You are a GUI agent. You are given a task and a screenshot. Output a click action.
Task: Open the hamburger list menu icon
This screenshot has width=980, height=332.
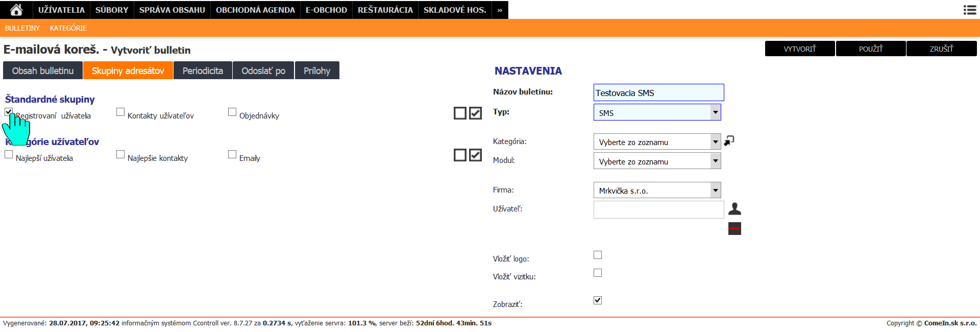pyautogui.click(x=969, y=10)
